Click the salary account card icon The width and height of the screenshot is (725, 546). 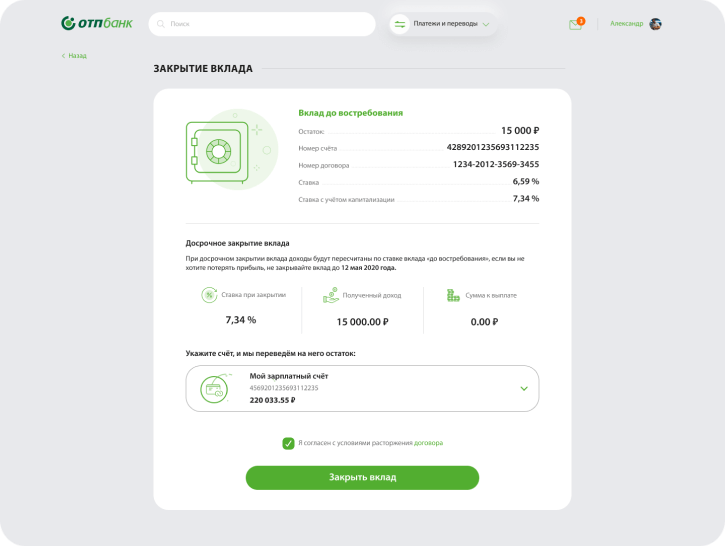[213, 388]
